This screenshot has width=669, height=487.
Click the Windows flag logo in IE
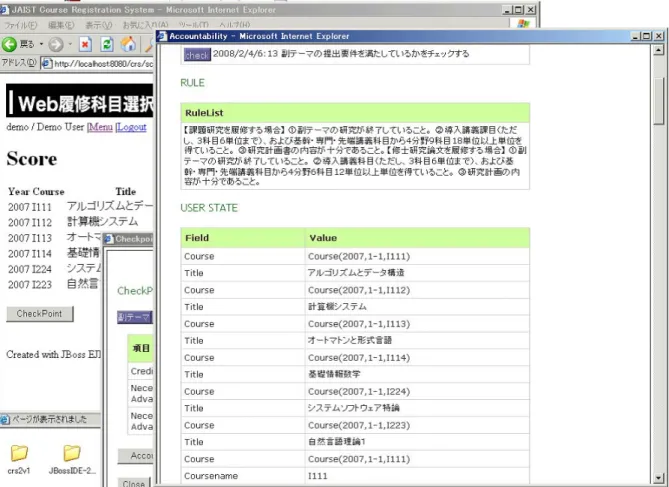pos(523,24)
